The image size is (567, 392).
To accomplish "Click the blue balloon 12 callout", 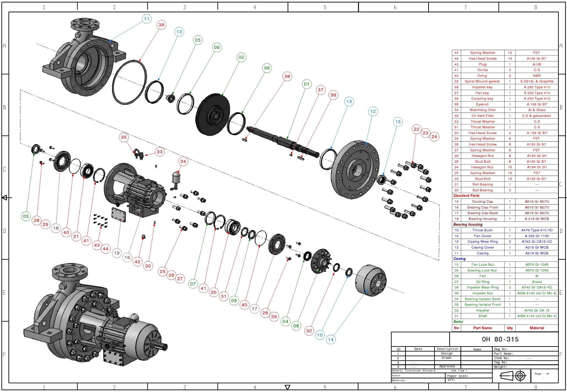I will point(373,111).
